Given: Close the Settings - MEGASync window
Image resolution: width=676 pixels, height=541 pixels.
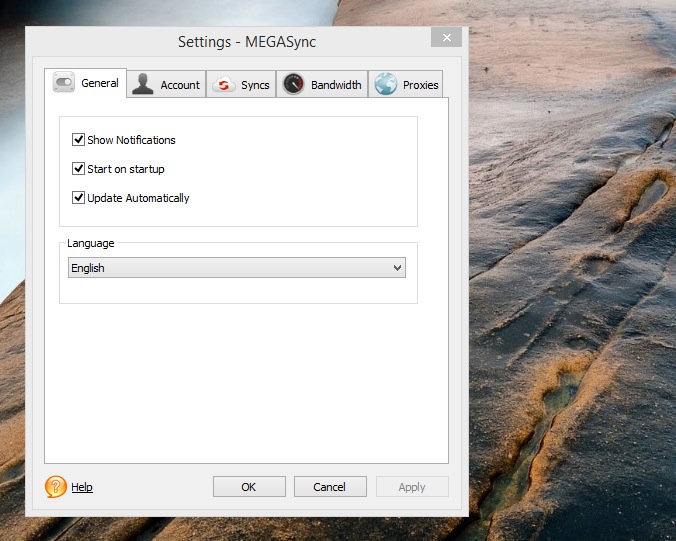Looking at the screenshot, I should (x=447, y=38).
